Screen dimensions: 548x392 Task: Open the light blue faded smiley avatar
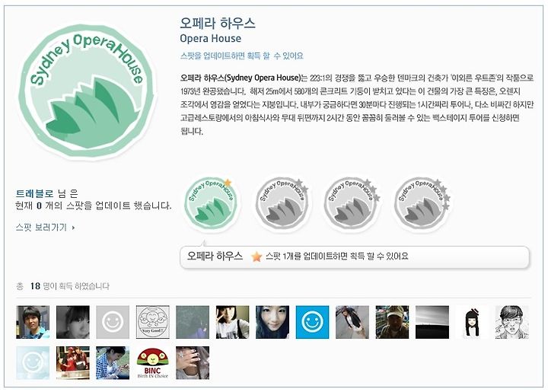coord(33,362)
